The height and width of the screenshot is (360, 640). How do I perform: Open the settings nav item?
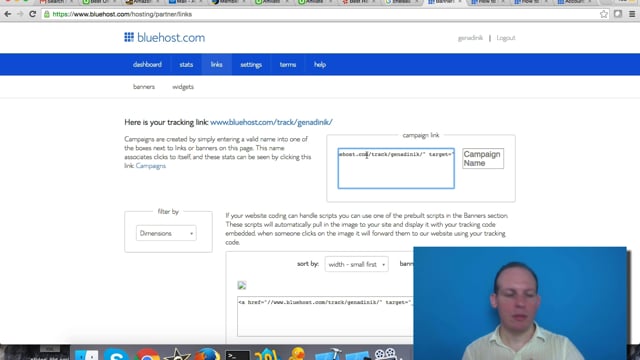point(251,64)
